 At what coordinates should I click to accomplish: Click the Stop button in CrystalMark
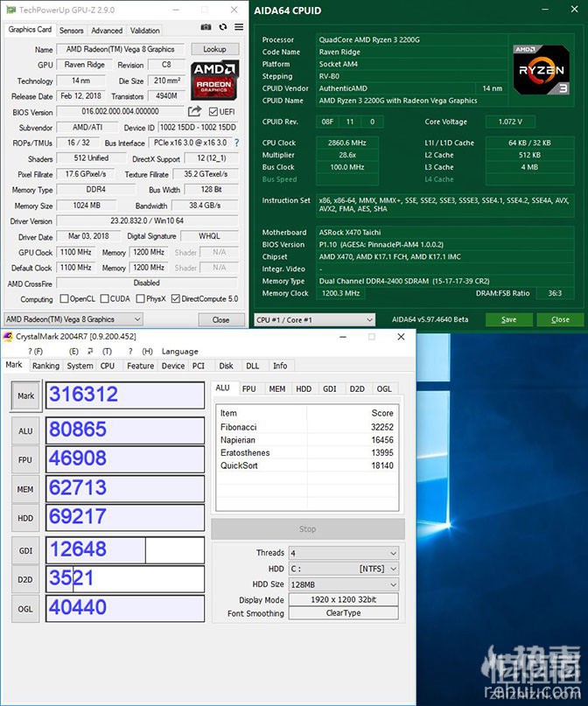[308, 529]
